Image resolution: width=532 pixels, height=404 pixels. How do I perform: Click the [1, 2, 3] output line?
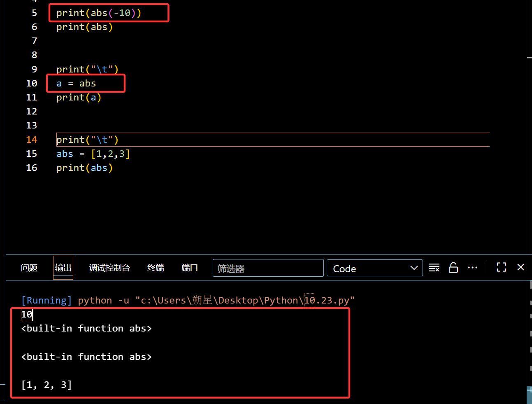(46, 385)
